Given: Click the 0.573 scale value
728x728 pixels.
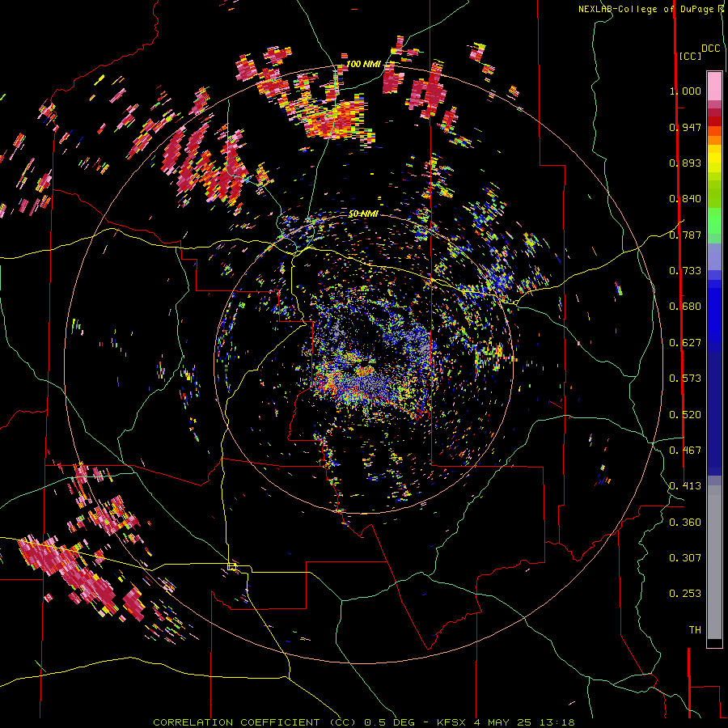Looking at the screenshot, I should point(685,379).
